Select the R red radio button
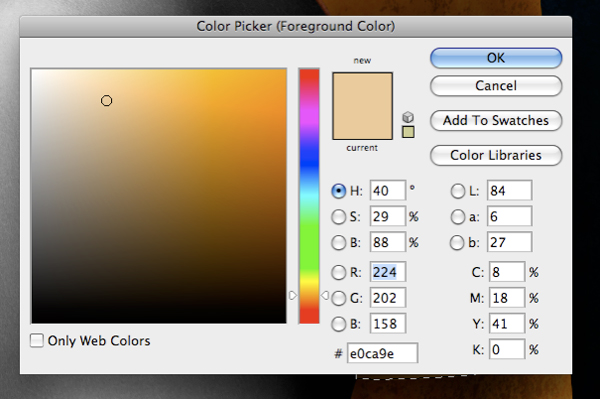This screenshot has width=600, height=399. (339, 272)
